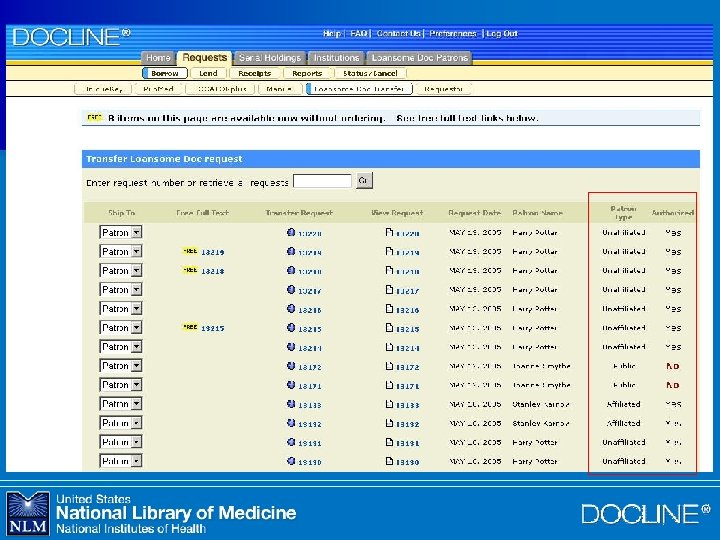720x540 pixels.
Task: Click the view document icon for request 13130
Action: coord(389,461)
